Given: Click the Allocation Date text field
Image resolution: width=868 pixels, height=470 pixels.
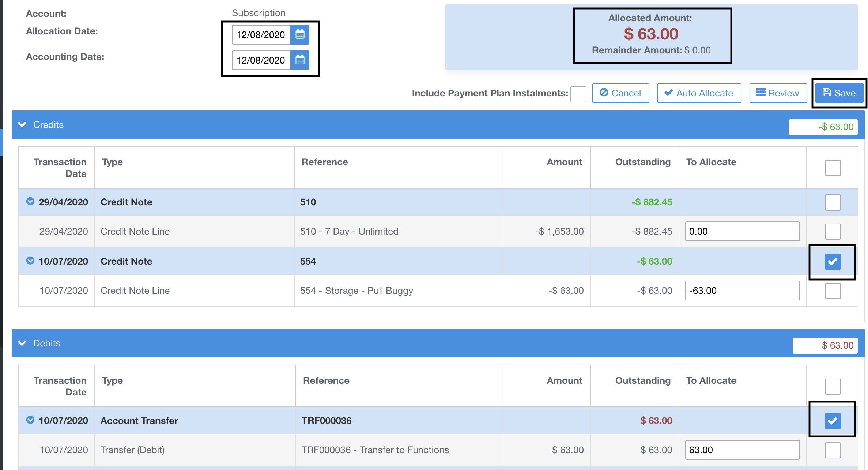Looking at the screenshot, I should (261, 35).
